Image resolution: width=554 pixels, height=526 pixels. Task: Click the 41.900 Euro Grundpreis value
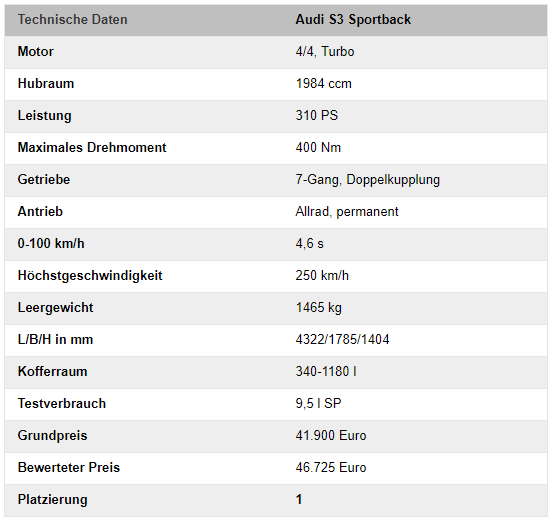click(330, 436)
